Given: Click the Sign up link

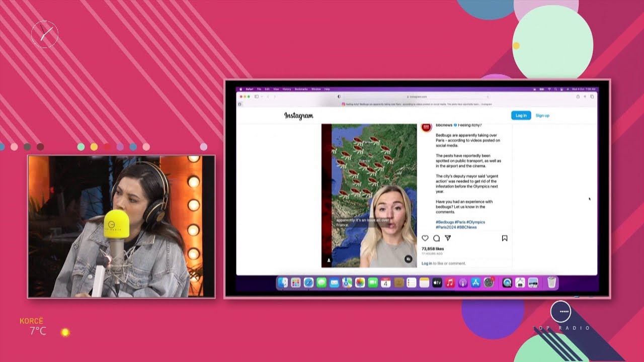Looking at the screenshot, I should (542, 115).
